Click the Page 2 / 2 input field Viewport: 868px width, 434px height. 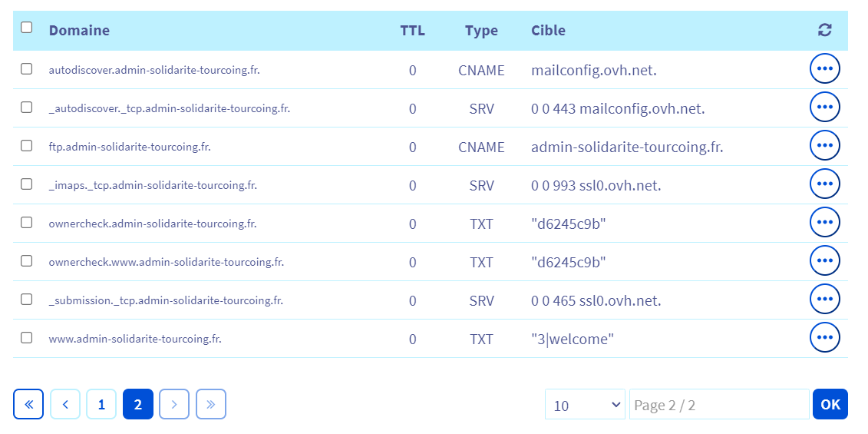[x=718, y=405]
